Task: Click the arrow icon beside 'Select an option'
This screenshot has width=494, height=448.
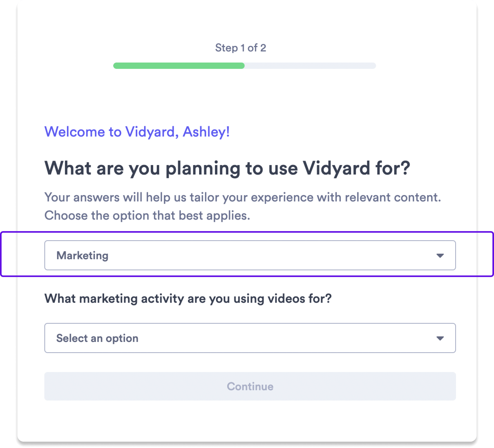Action: pos(440,338)
